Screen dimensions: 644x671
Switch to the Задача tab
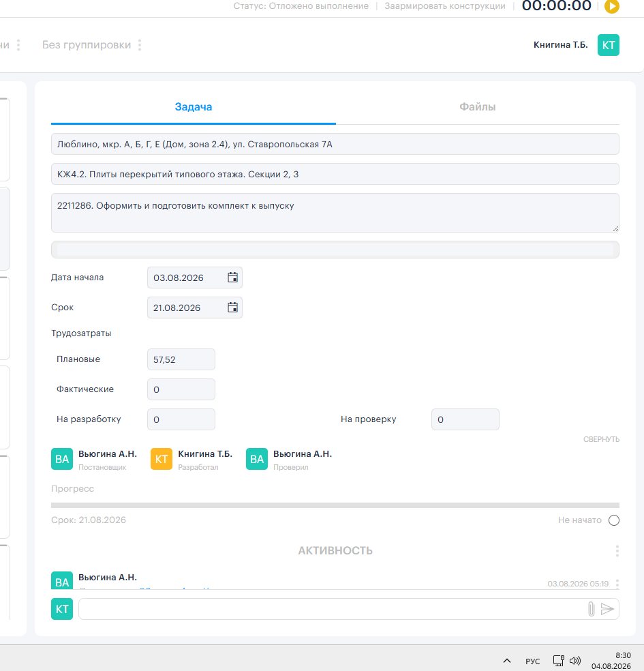[194, 107]
